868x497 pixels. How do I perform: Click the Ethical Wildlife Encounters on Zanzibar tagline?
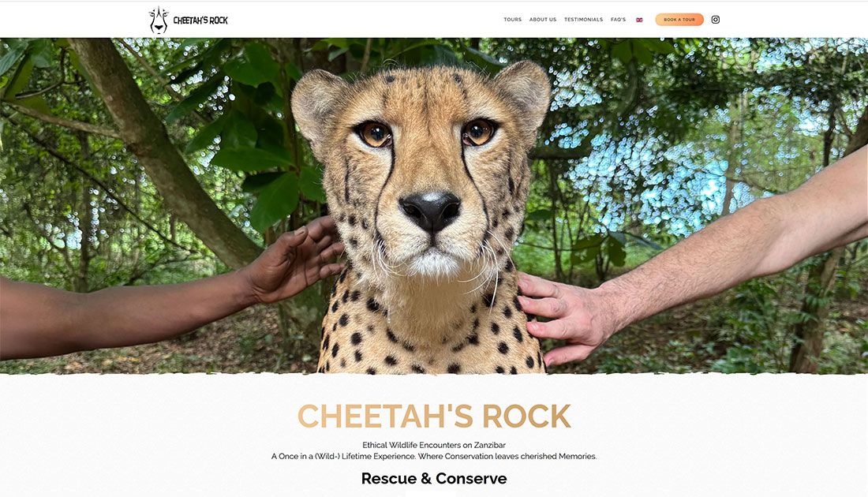[434, 445]
